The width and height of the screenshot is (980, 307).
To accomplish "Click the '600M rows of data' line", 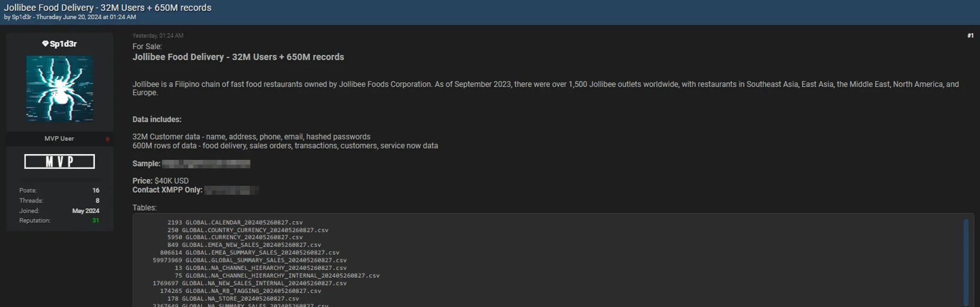I will (x=285, y=146).
